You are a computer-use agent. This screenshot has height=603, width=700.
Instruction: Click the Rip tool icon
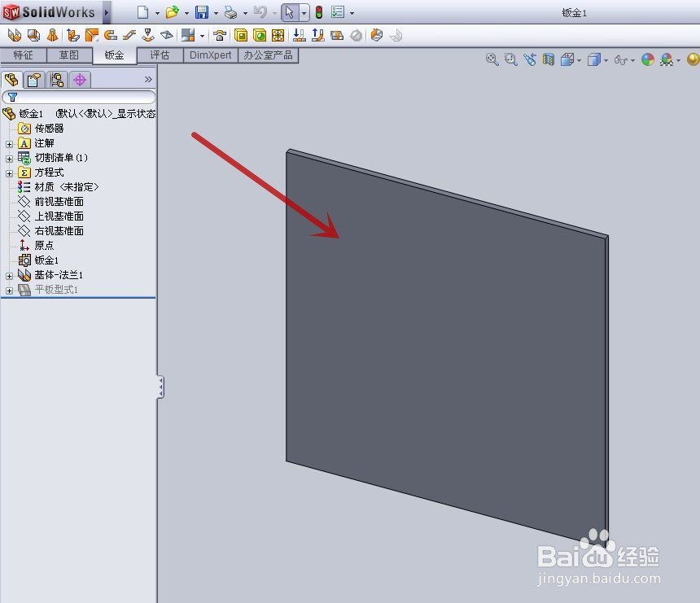click(377, 35)
